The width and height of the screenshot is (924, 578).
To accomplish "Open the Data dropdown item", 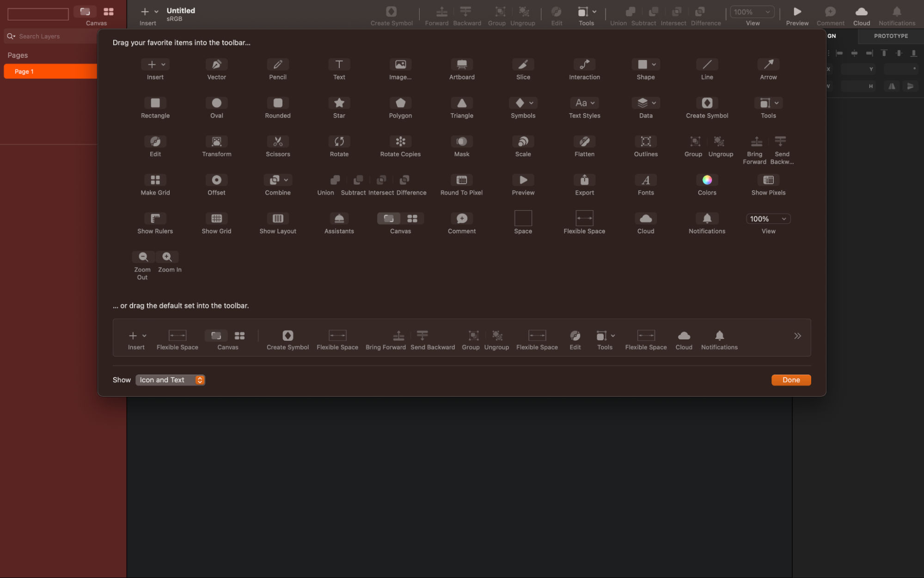I will click(646, 103).
